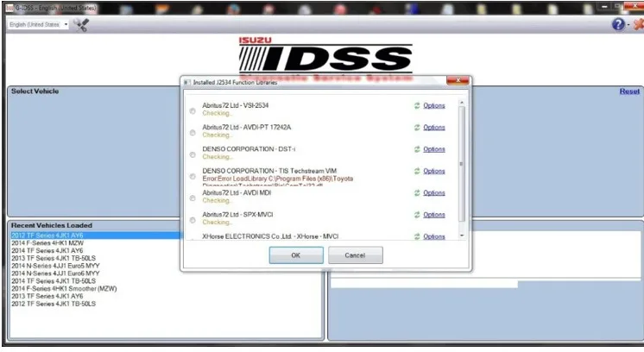Viewport: 644px width, 352px height.
Task: Click refresh icon for SPX-MVCI row
Action: (417, 215)
